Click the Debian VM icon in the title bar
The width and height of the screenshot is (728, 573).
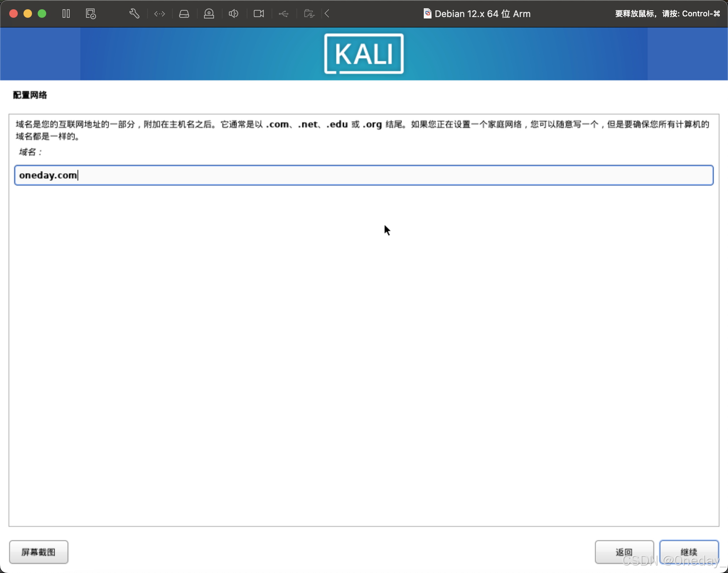427,14
